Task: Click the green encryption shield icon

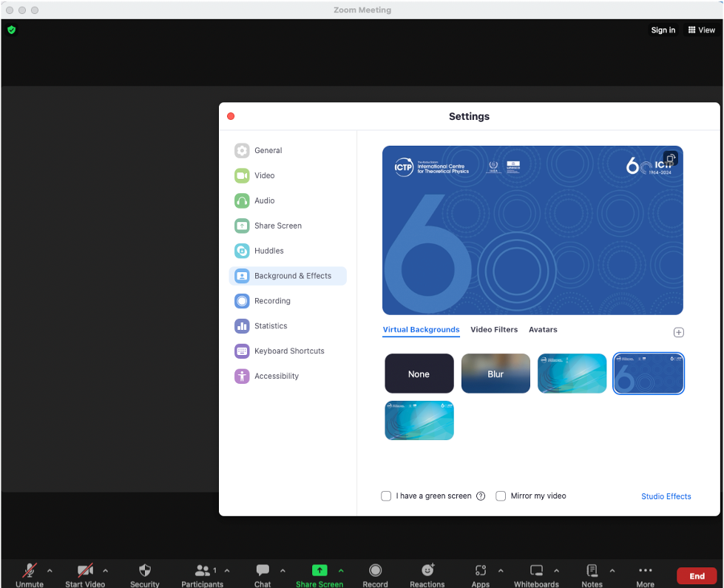Action: (11, 30)
